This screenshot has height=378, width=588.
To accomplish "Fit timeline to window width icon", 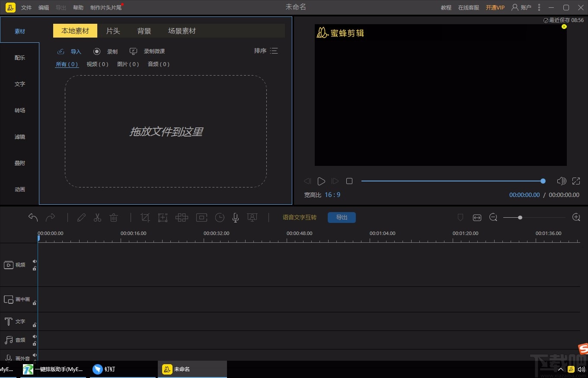I will click(x=477, y=218).
